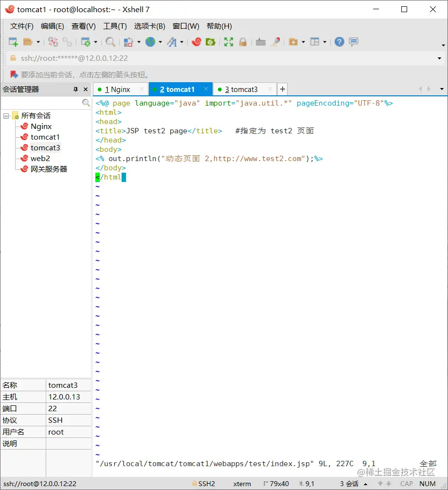Click the Font toolbar icon

pos(172,41)
